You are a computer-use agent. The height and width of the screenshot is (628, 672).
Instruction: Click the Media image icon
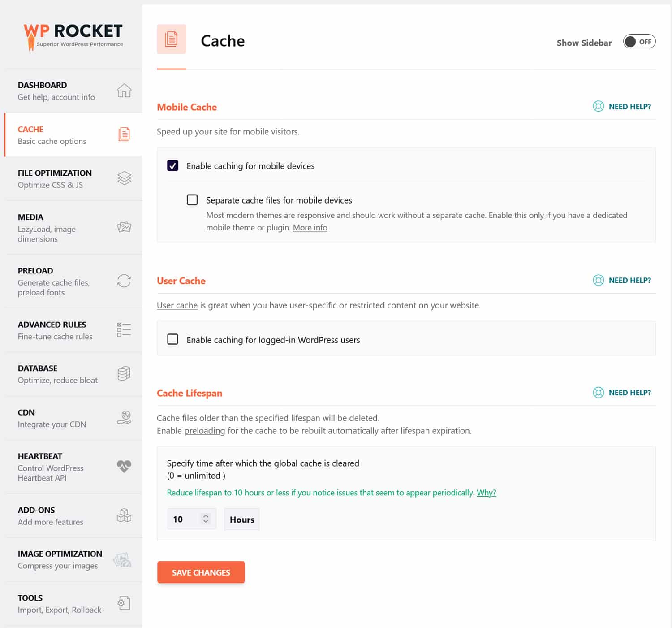pos(124,227)
